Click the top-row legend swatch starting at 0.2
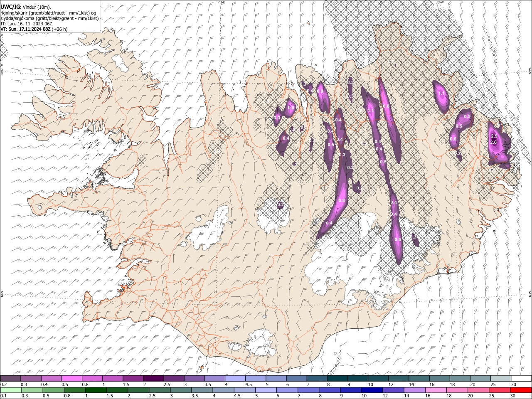532x399 pixels. [10, 378]
